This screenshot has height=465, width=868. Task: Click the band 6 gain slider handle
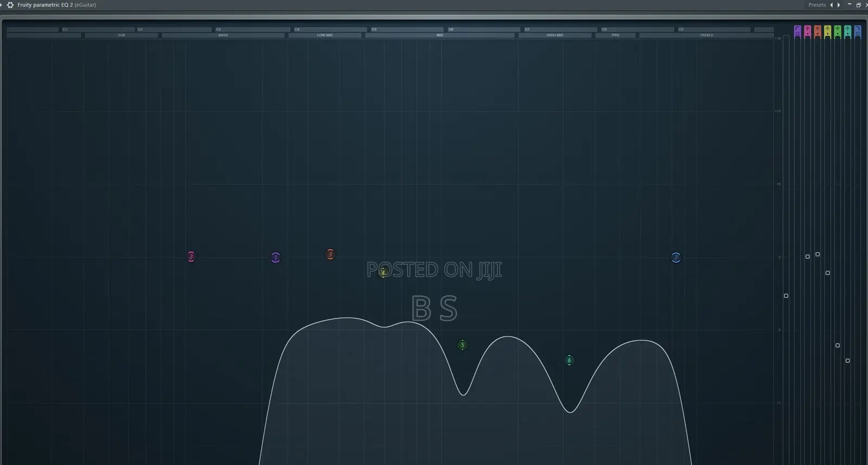[847, 361]
